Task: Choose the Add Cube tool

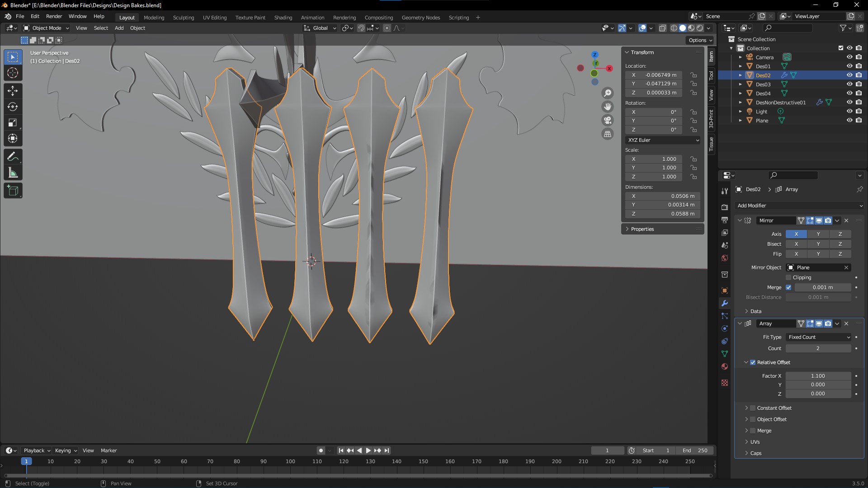Action: (x=13, y=191)
